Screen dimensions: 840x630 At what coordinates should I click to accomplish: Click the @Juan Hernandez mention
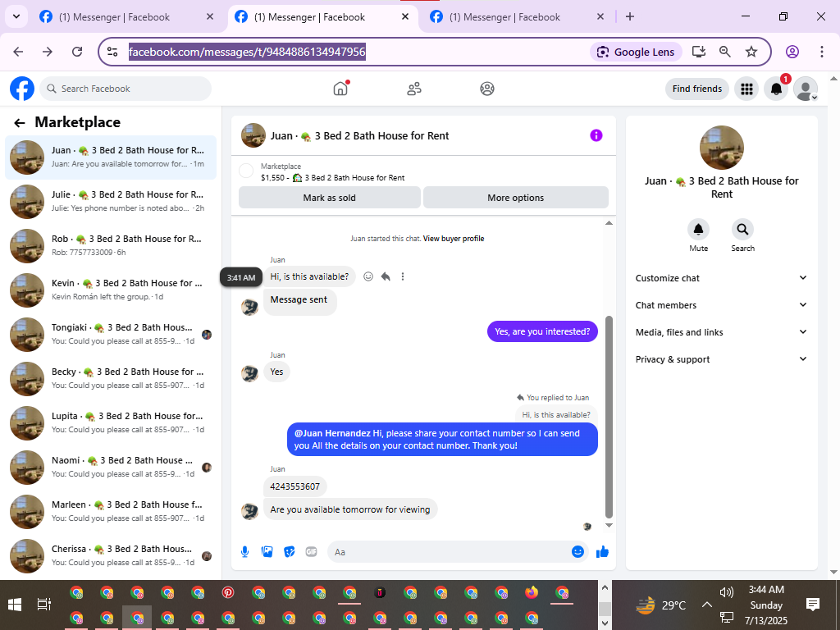332,433
